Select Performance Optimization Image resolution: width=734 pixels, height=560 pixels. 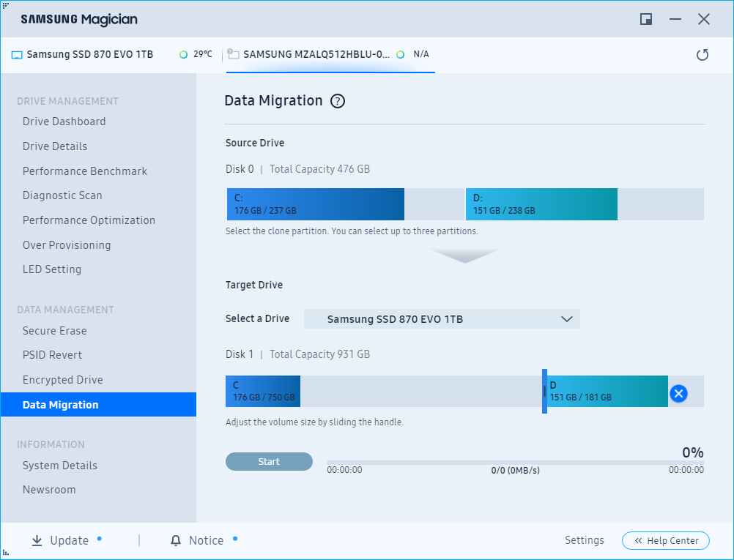click(89, 220)
